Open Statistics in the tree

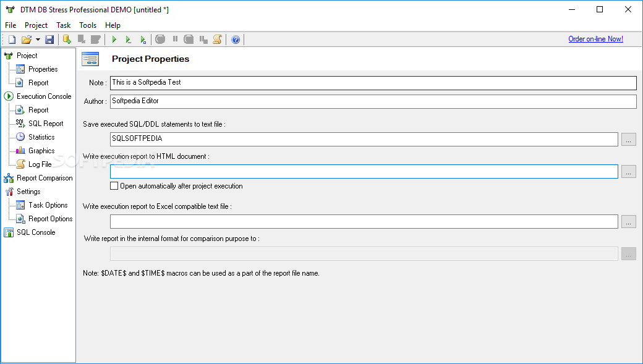[41, 137]
